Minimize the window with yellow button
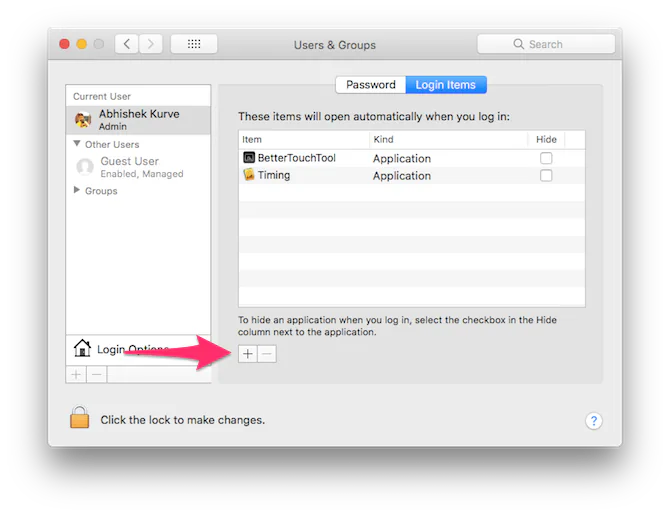 pyautogui.click(x=82, y=44)
